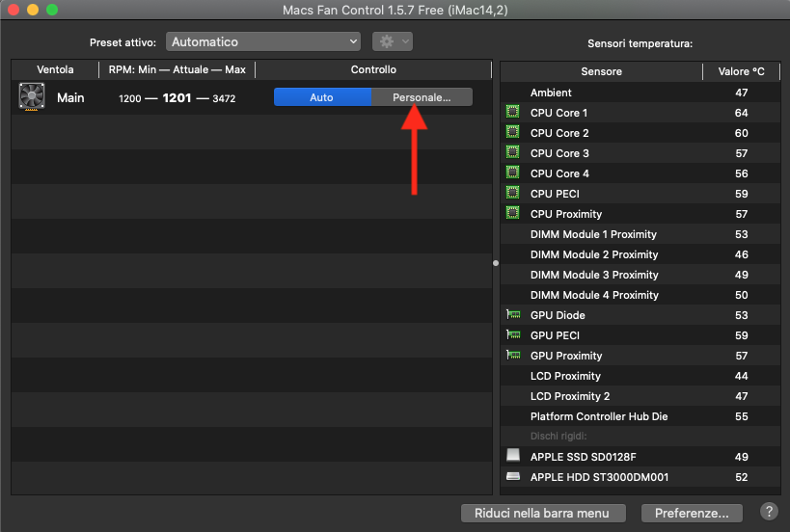
Task: Click the CPU Core 1 chip icon
Action: [513, 112]
